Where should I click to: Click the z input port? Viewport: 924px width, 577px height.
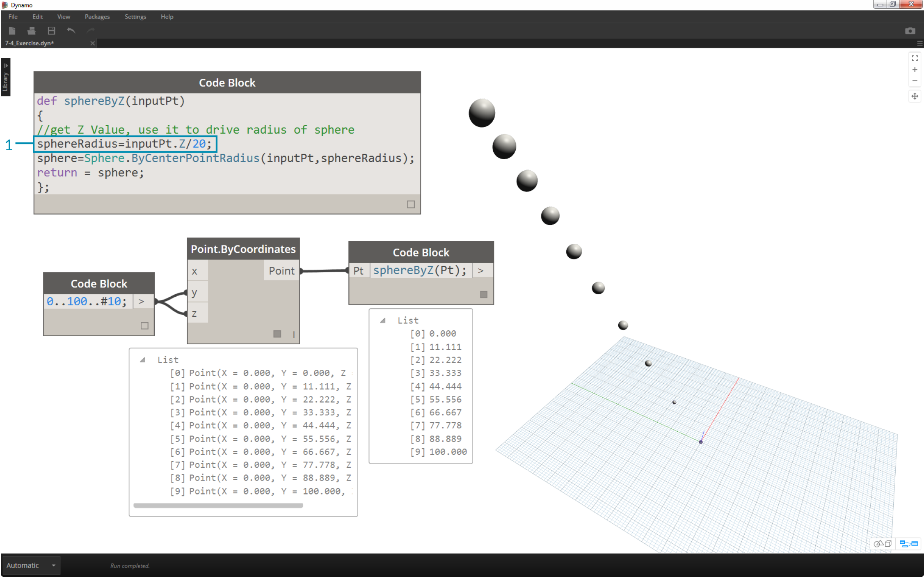198,314
